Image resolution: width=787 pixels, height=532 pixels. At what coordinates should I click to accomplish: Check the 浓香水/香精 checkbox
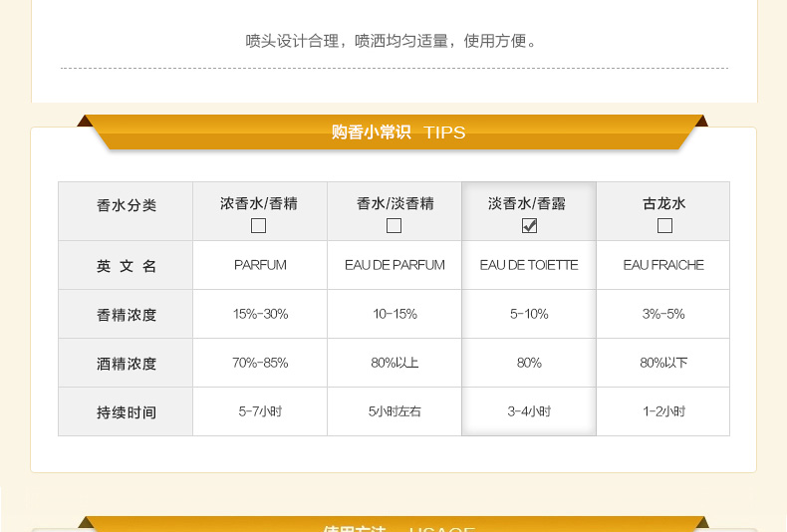coord(259,226)
